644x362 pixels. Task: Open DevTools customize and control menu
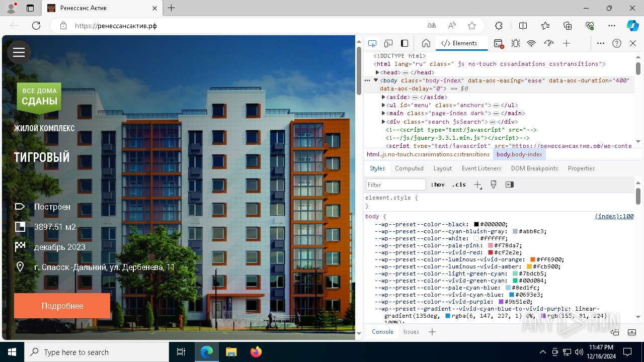click(601, 43)
